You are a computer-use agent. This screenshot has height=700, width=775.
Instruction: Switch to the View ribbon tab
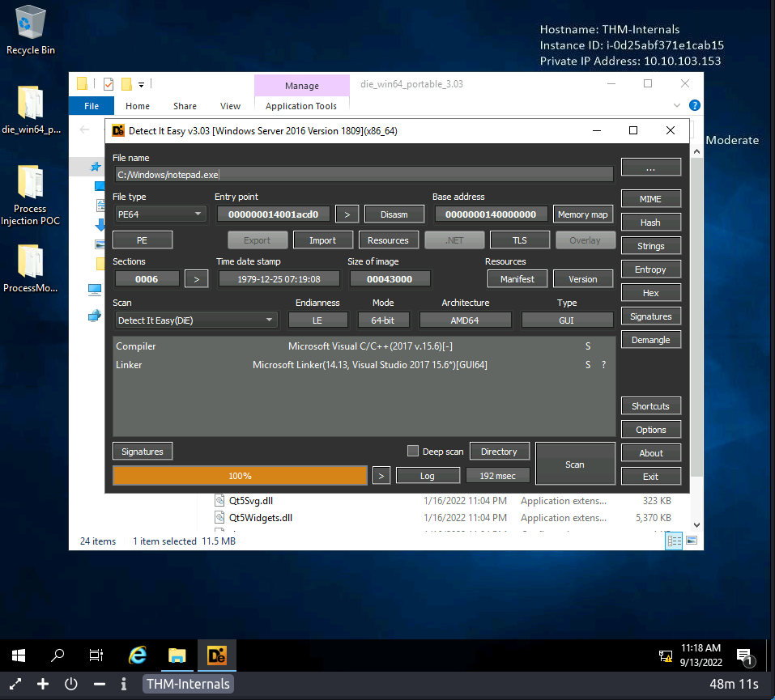point(230,106)
